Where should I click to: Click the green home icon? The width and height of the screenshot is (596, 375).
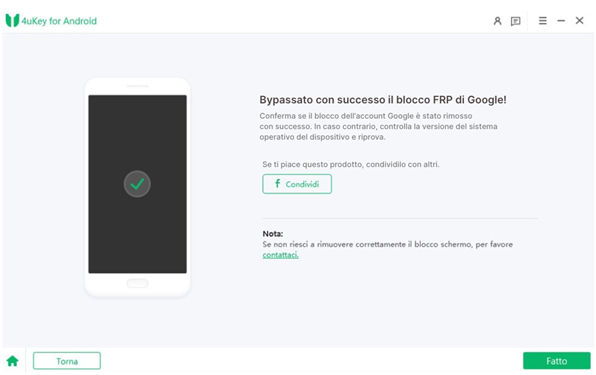pyautogui.click(x=13, y=361)
